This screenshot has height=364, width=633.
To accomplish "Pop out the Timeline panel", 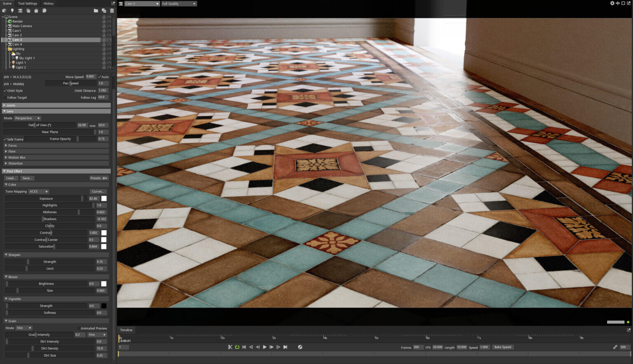I will (x=629, y=330).
